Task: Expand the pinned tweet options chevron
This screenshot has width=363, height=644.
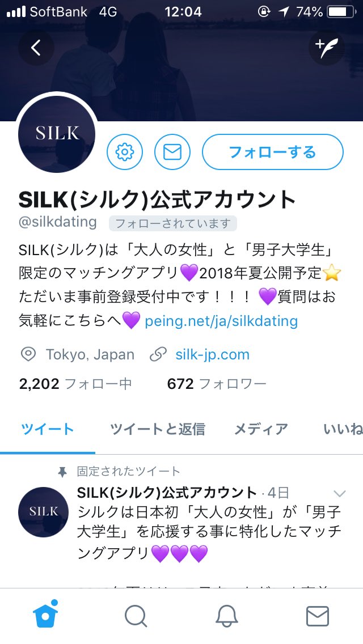Action: point(340,493)
